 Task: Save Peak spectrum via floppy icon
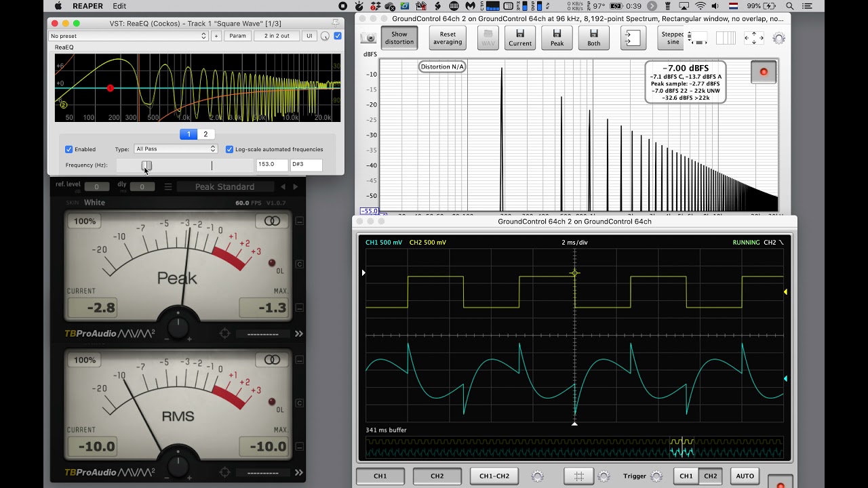click(x=557, y=37)
